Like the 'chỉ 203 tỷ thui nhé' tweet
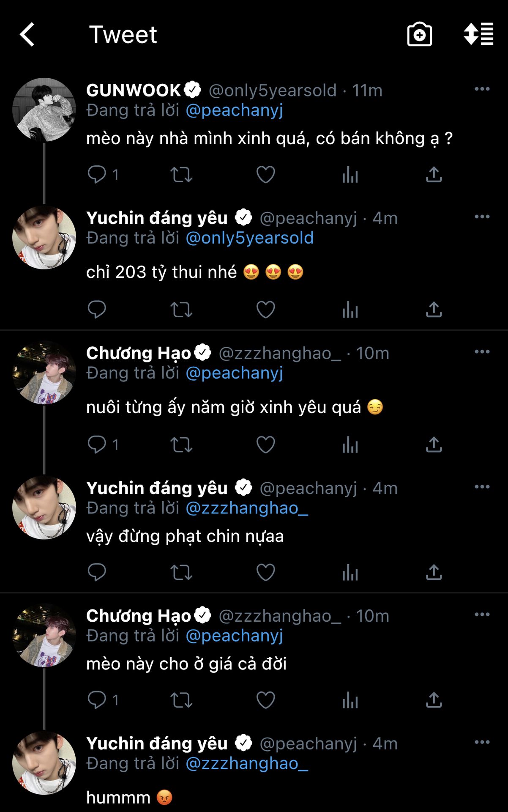Viewport: 508px width, 812px height. [x=265, y=310]
